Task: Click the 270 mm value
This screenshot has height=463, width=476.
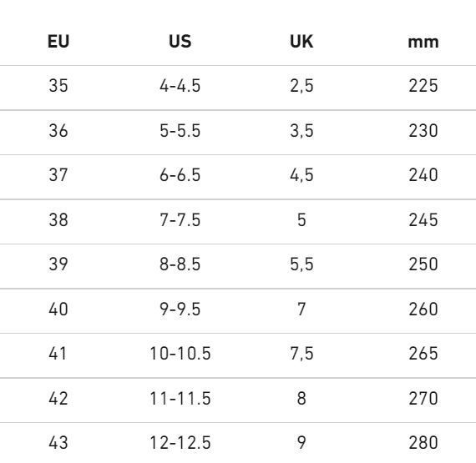Action: coord(423,398)
